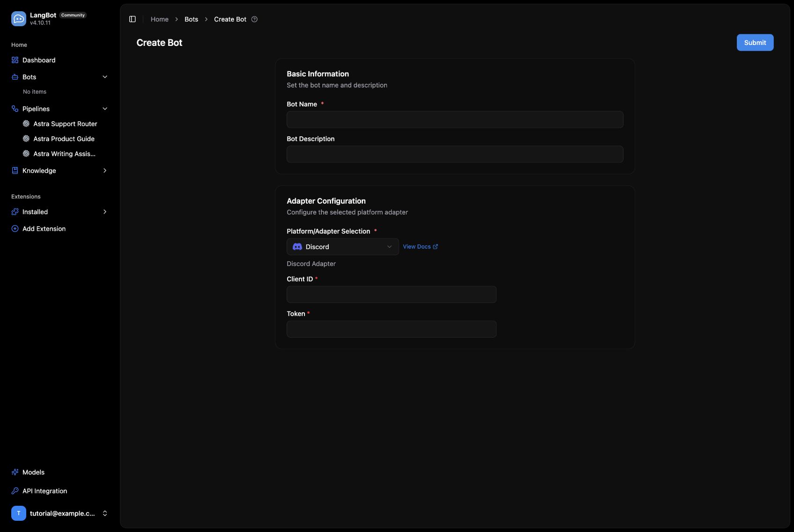This screenshot has height=532, width=794.
Task: Open the account switcher arrows
Action: (105, 513)
